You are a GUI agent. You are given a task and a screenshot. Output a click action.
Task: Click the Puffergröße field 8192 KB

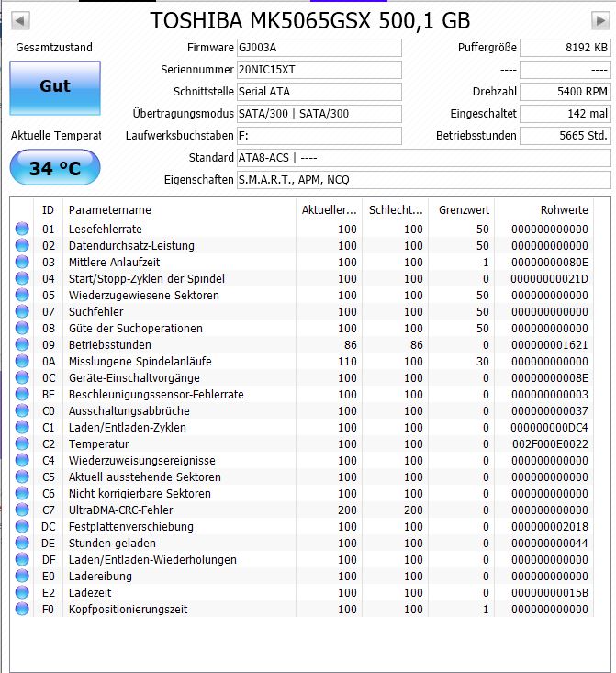(565, 48)
